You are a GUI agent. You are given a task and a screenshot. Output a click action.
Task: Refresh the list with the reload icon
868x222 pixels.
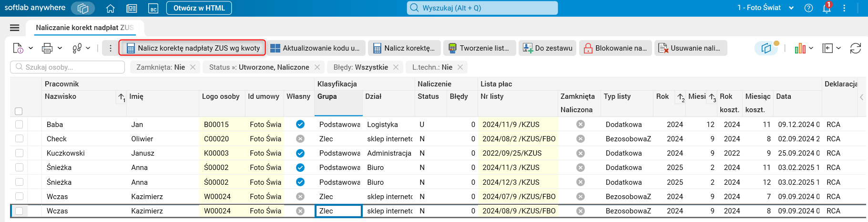pyautogui.click(x=856, y=48)
